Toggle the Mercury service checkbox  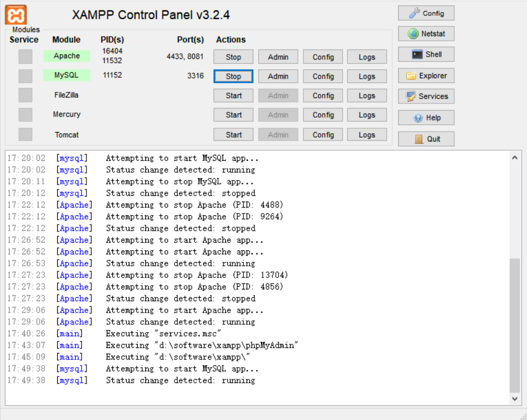(x=25, y=115)
